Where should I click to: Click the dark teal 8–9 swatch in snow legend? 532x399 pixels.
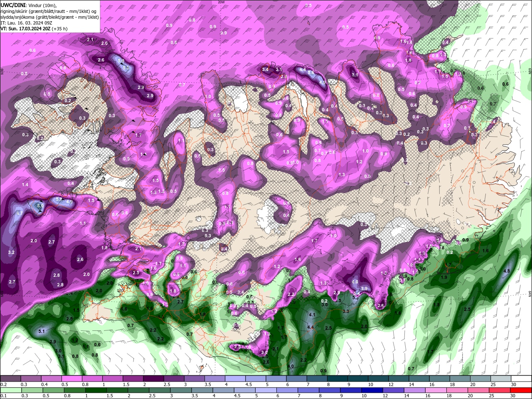pyautogui.click(x=337, y=379)
